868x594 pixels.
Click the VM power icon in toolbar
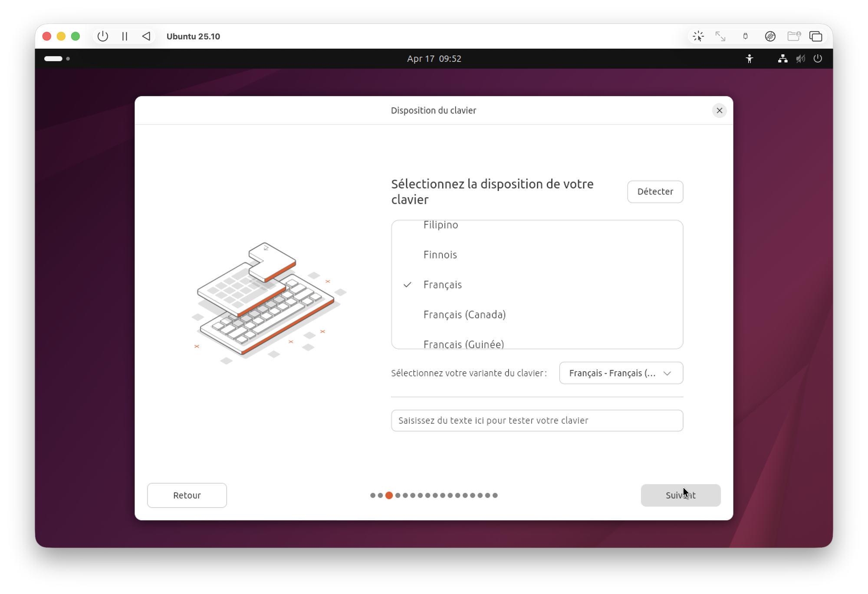[x=102, y=36]
